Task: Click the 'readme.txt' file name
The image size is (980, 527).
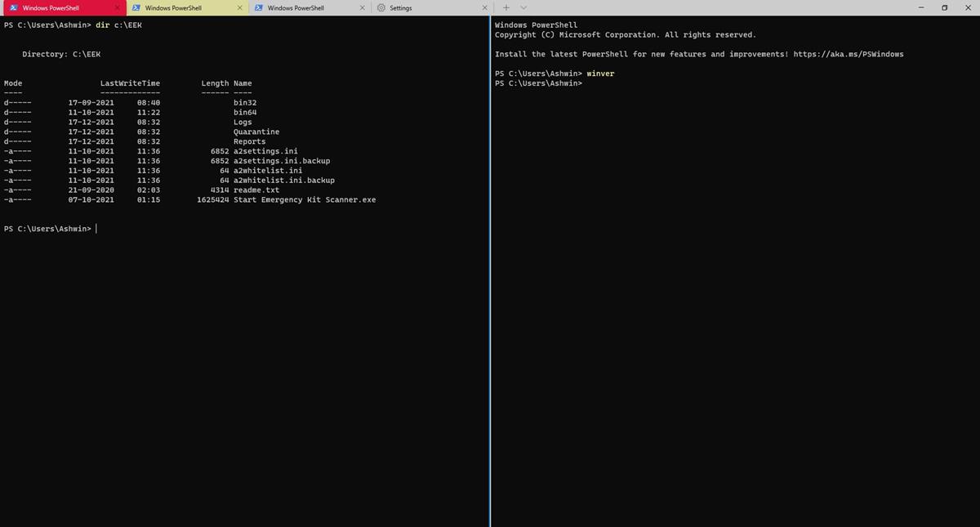Action: click(256, 190)
